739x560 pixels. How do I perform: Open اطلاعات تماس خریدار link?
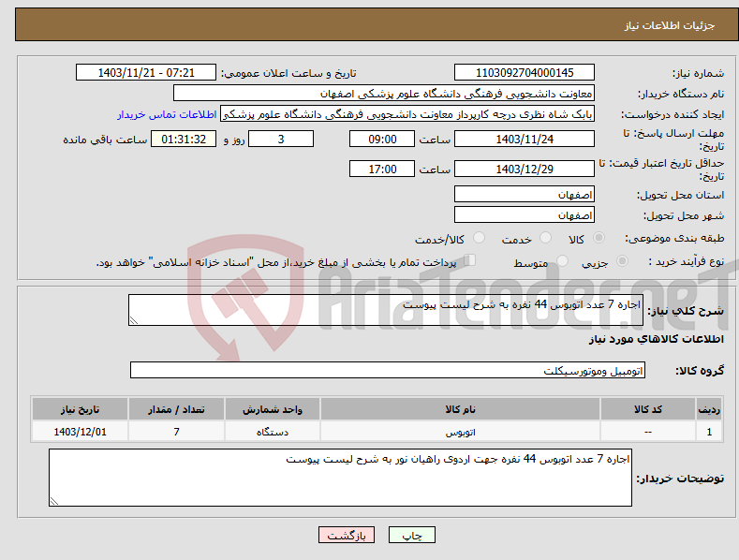[167, 114]
